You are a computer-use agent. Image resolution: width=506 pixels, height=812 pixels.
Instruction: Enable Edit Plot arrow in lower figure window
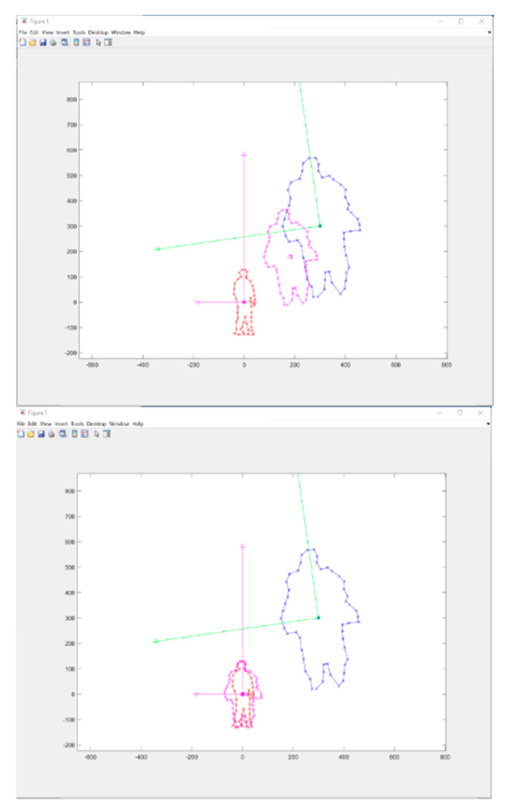[x=97, y=434]
